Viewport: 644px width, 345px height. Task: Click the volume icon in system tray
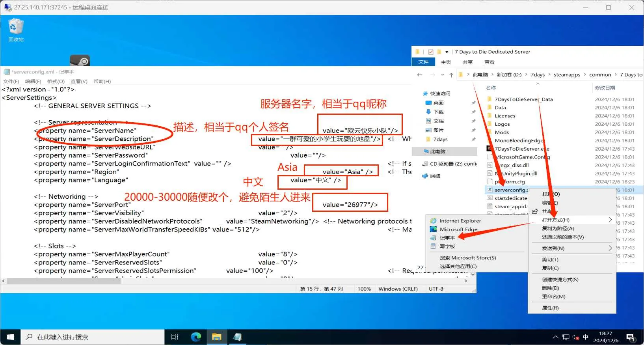575,337
